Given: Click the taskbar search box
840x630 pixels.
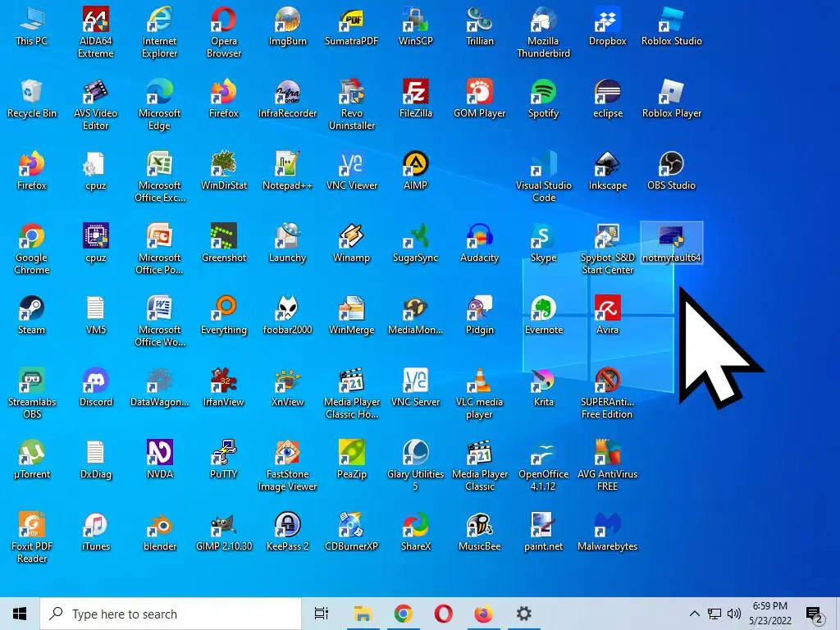Looking at the screenshot, I should (x=171, y=614).
